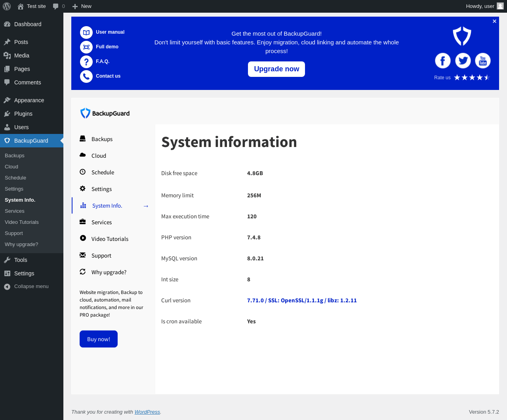Click the Services briefcase icon
Viewport: 507px width, 420px height.
click(x=83, y=222)
